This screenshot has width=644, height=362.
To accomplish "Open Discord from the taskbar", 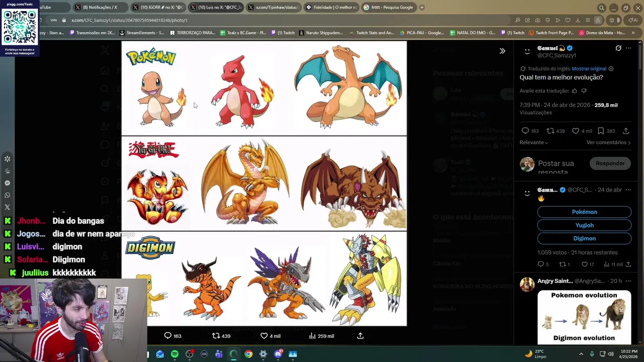I will tap(278, 354).
